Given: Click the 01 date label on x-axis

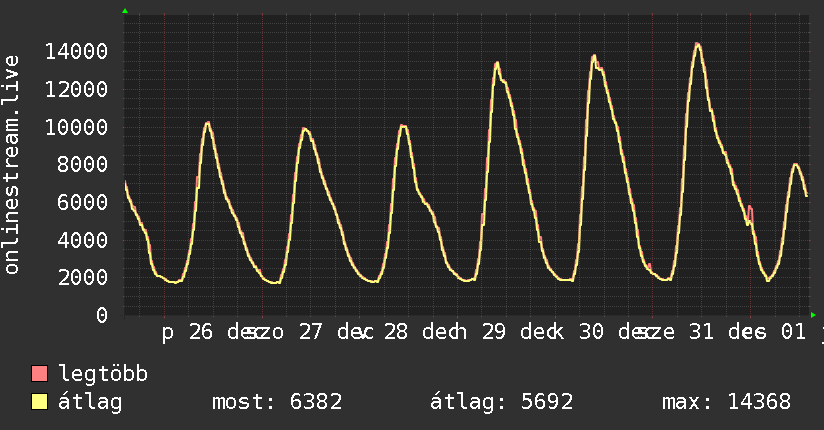Looking at the screenshot, I should click(793, 332).
